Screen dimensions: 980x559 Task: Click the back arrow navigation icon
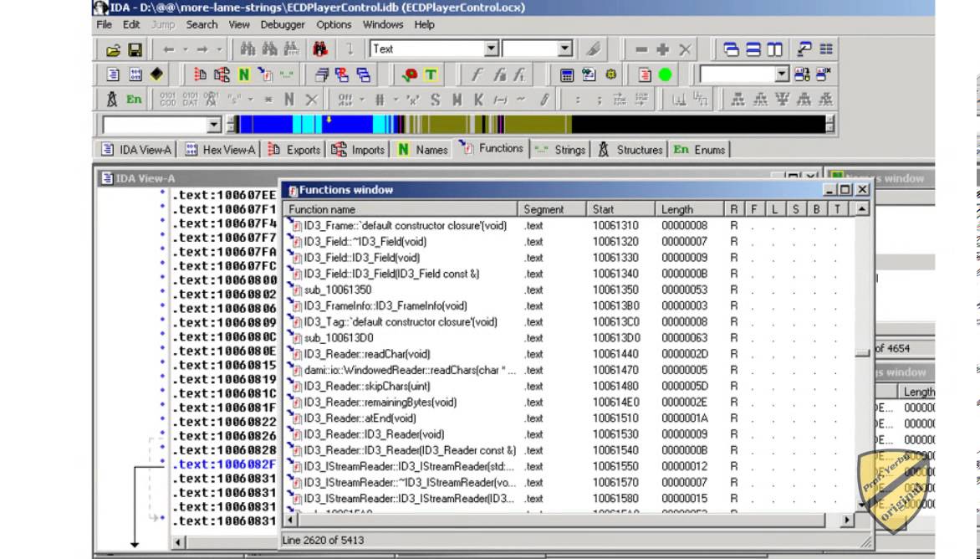tap(169, 49)
